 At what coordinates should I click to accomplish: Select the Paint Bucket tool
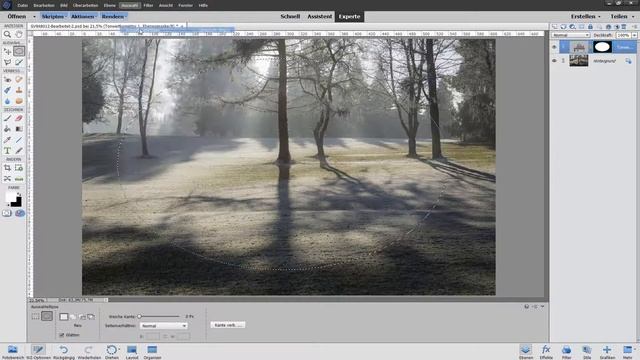point(7,129)
